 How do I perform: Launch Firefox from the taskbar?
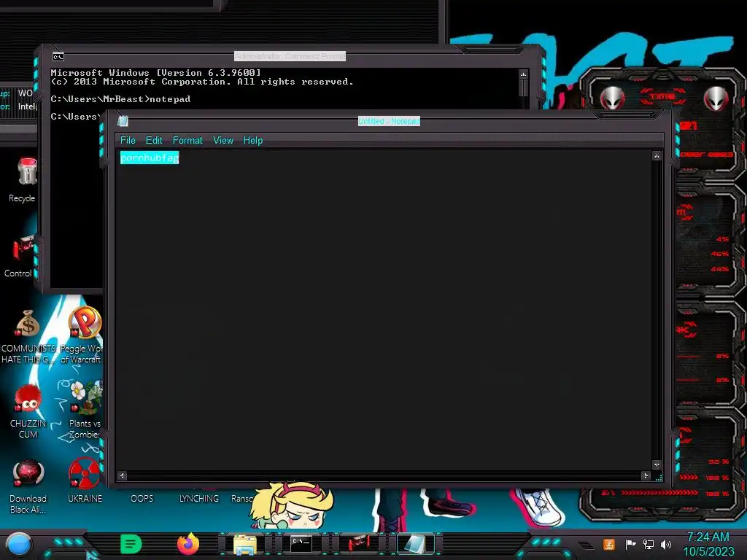pyautogui.click(x=187, y=544)
